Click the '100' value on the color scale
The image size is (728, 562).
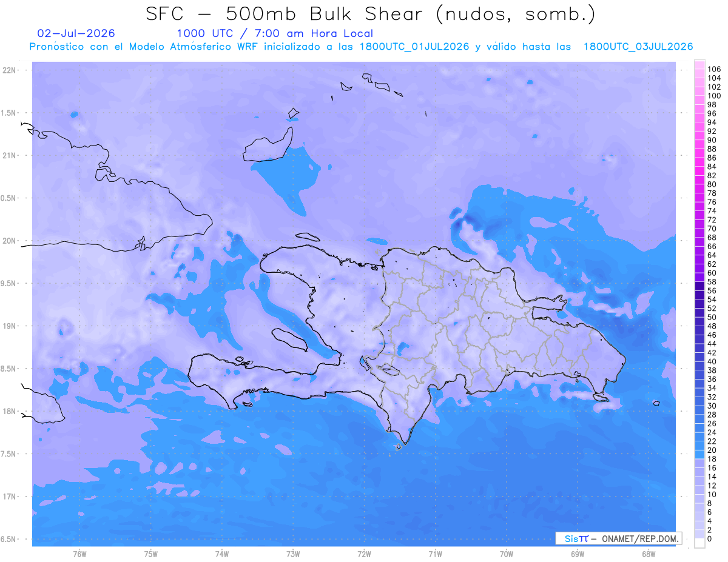[x=714, y=96]
